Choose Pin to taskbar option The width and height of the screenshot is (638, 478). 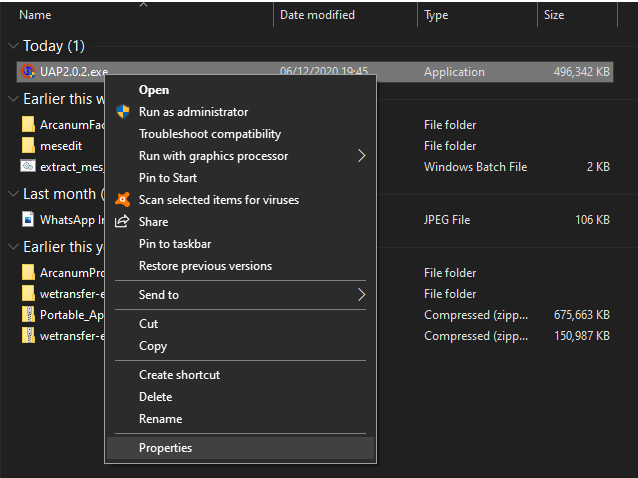[x=175, y=244]
